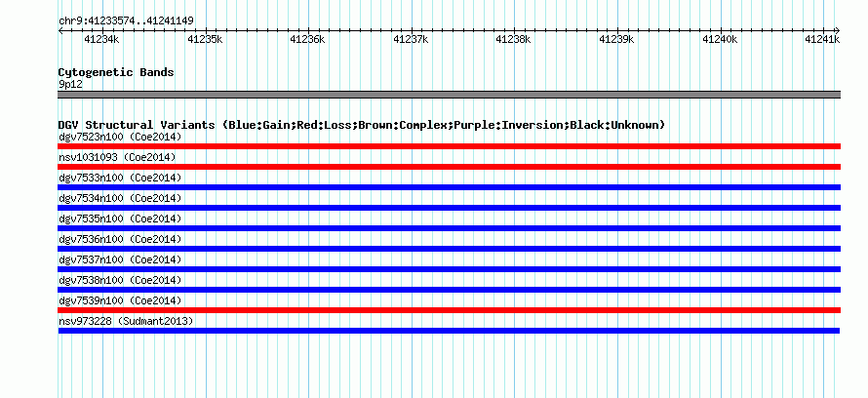This screenshot has height=398, width=868.
Task: Click the 41239k ruler tick label
Action: point(616,39)
